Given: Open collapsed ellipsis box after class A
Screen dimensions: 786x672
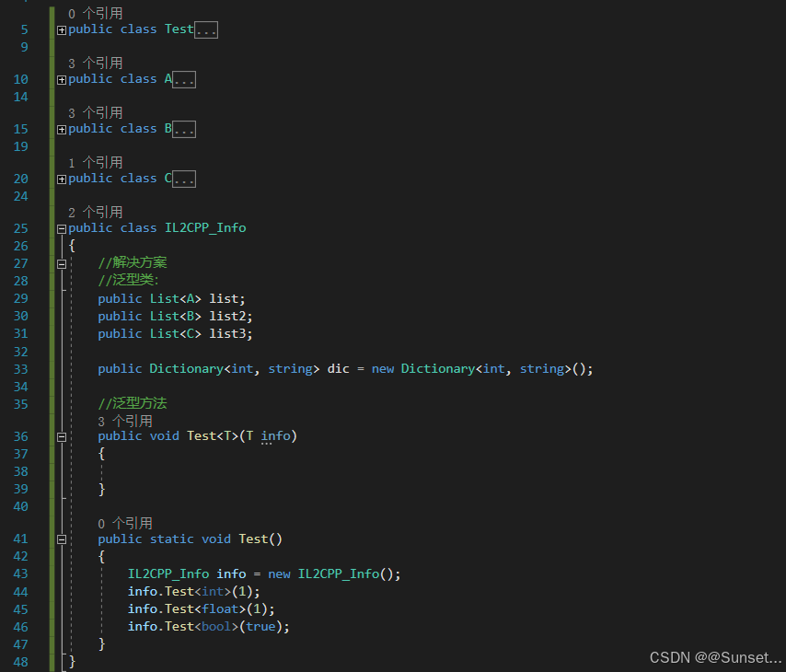Looking at the screenshot, I should click(184, 80).
